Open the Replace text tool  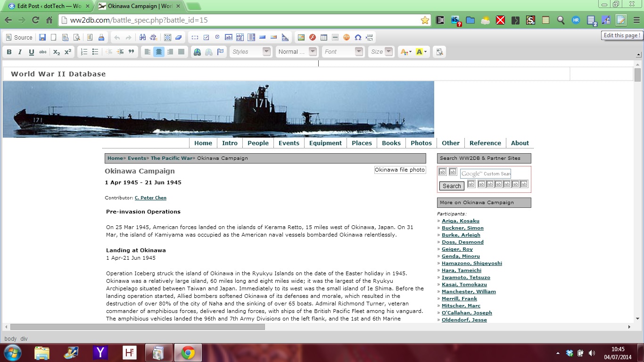[154, 37]
